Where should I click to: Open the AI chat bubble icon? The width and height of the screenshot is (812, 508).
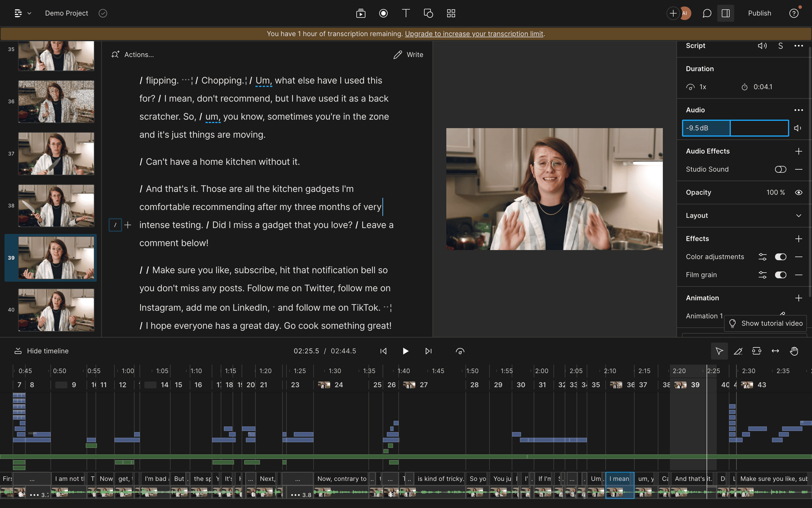[707, 13]
